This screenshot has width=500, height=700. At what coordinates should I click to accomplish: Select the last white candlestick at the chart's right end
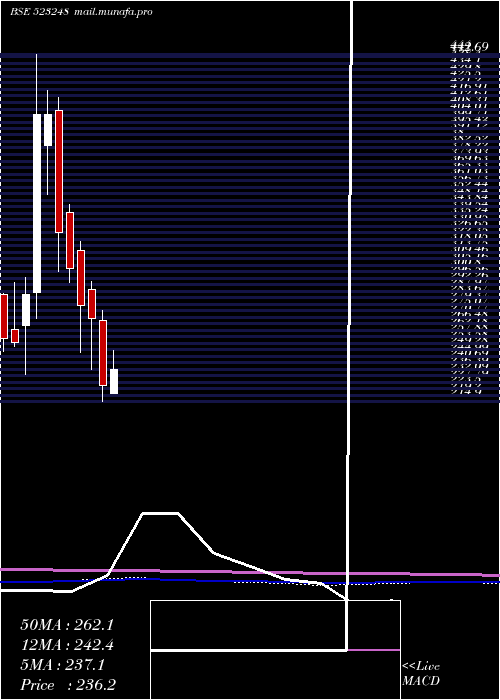(x=114, y=381)
